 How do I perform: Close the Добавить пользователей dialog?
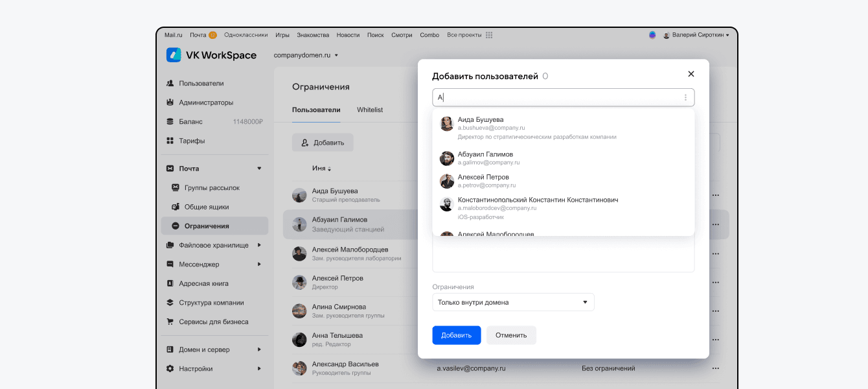pos(691,74)
